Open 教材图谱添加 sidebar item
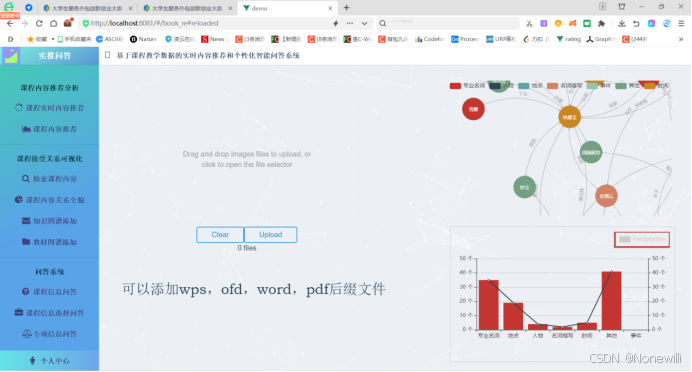This screenshot has width=692, height=372. pyautogui.click(x=49, y=242)
